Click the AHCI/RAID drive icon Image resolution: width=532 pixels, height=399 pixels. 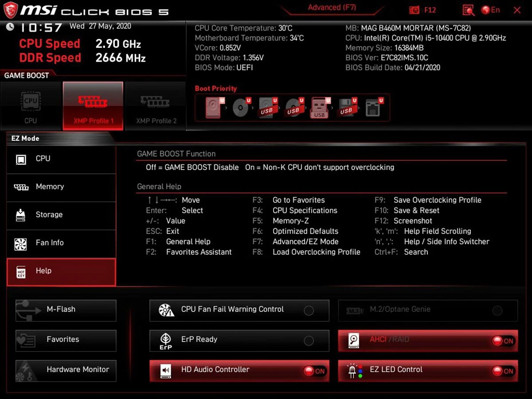pos(354,340)
